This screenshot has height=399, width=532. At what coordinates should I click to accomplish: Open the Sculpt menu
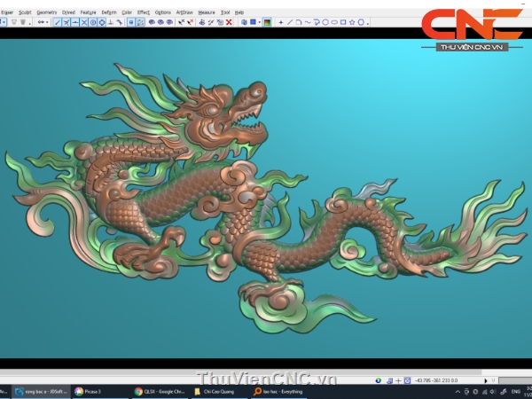click(x=25, y=12)
